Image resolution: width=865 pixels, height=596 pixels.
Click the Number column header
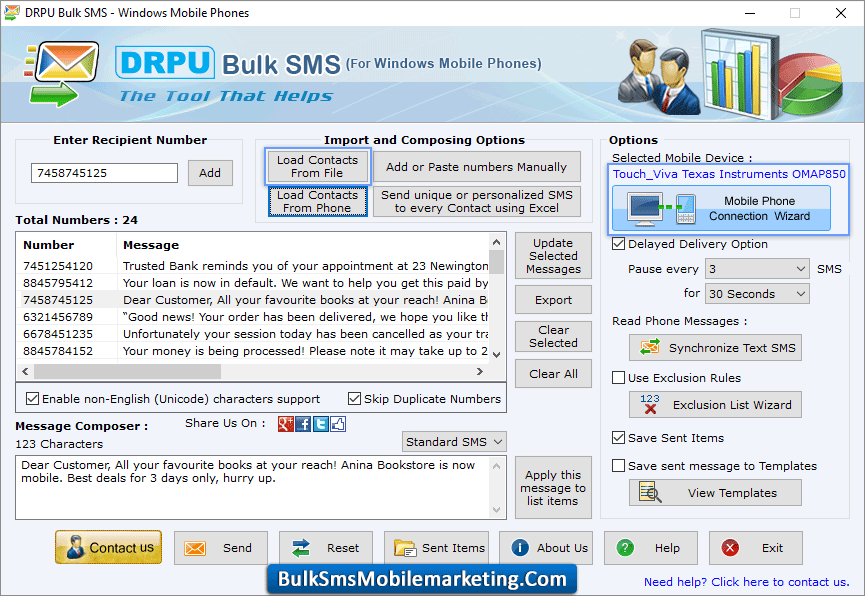tap(67, 245)
